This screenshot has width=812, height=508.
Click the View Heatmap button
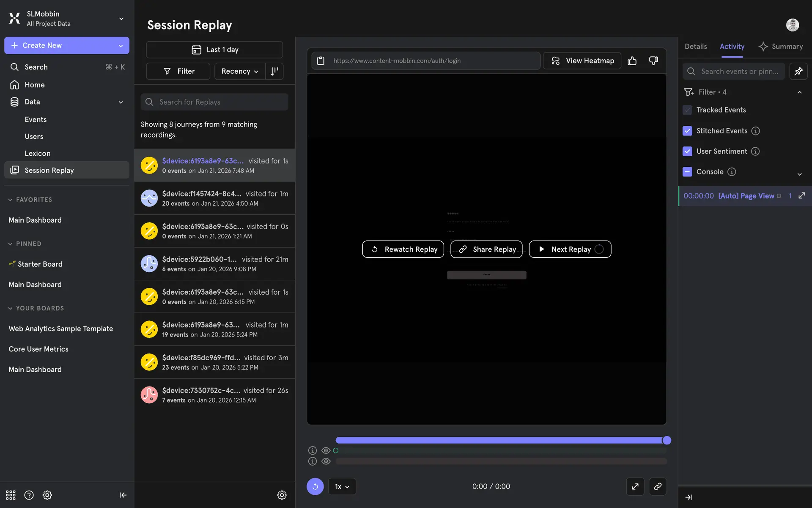582,61
